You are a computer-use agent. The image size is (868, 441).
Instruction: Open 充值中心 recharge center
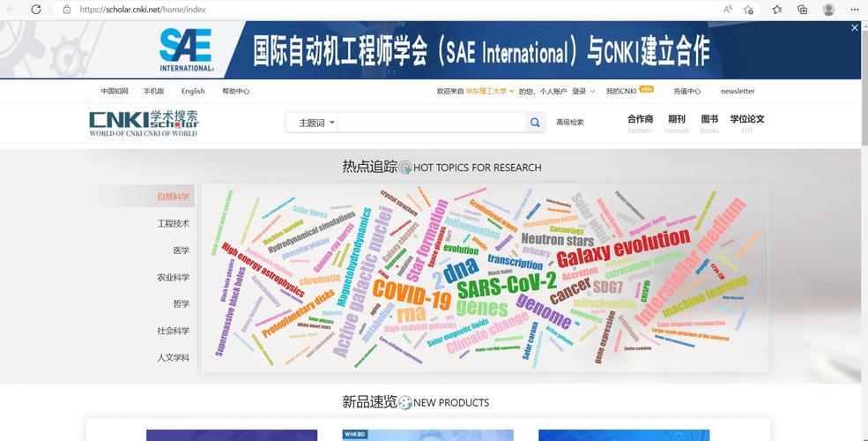(x=687, y=92)
